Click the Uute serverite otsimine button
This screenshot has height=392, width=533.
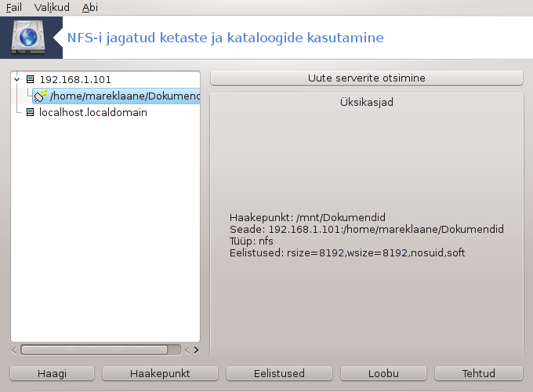[367, 78]
